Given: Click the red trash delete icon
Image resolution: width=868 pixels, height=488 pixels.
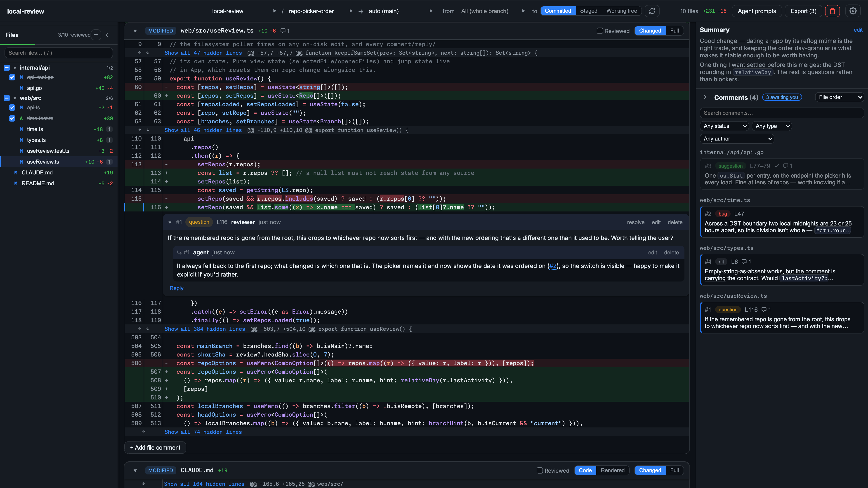Looking at the screenshot, I should [832, 11].
